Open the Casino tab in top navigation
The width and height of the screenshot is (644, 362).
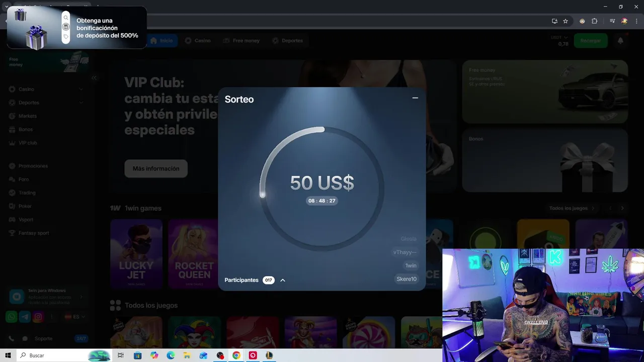[198, 41]
